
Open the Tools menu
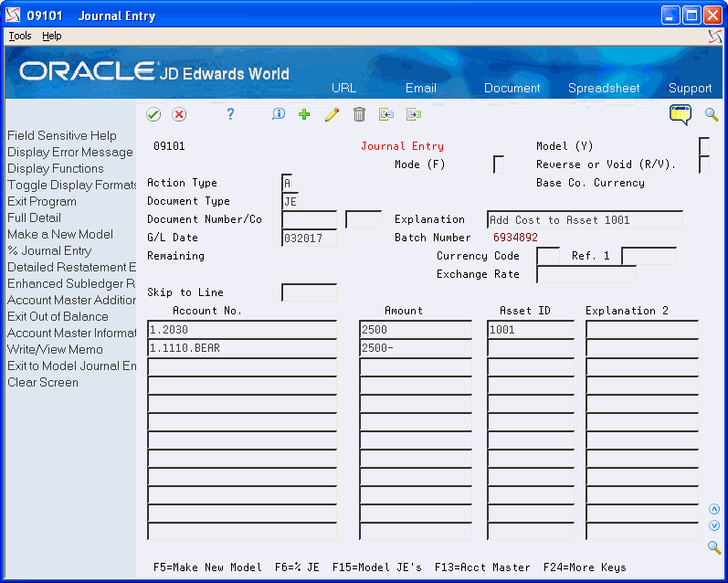tap(19, 36)
